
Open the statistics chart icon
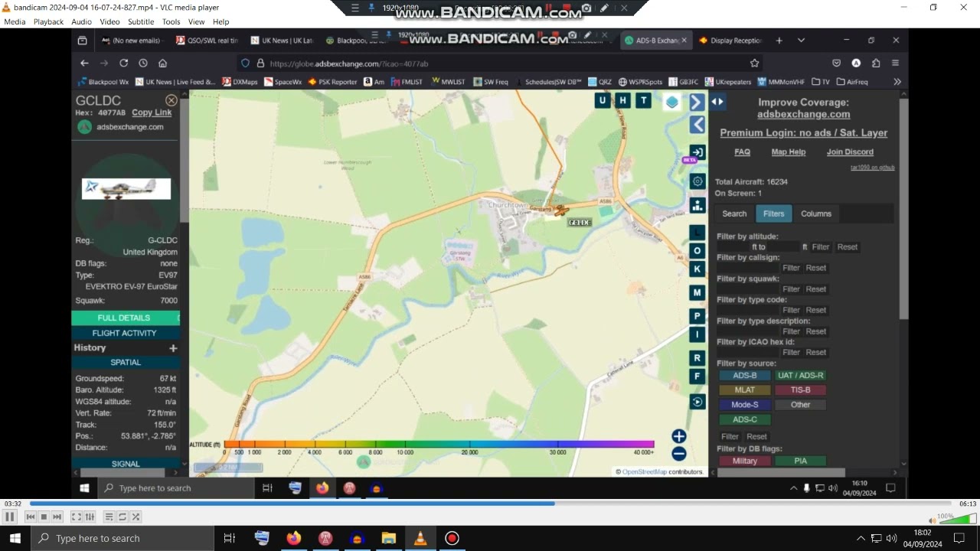coord(697,205)
